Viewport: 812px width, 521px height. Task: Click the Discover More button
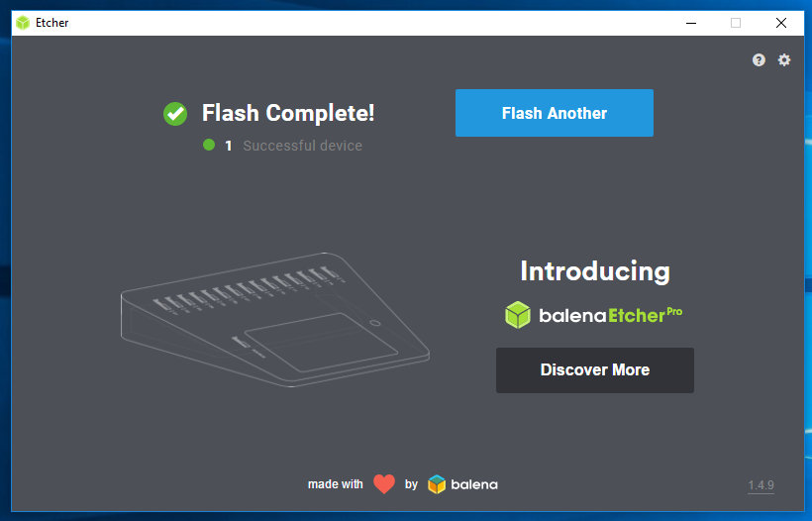click(594, 369)
